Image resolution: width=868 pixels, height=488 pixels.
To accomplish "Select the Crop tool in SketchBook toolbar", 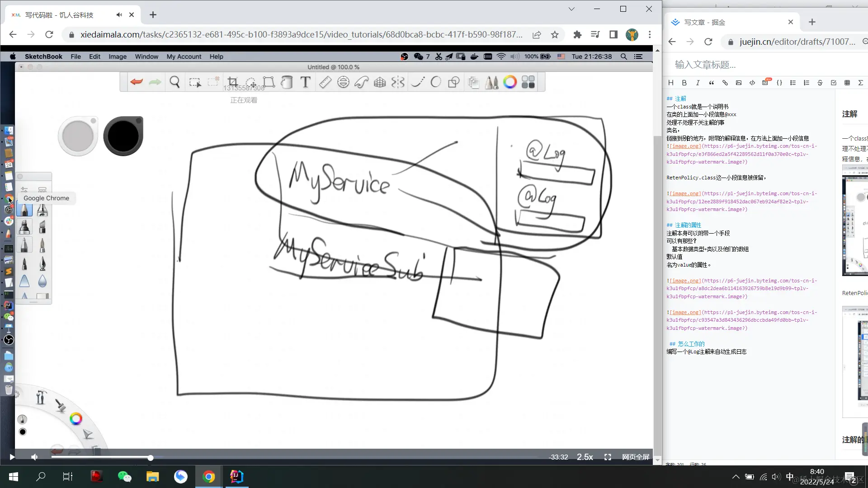I will click(232, 82).
